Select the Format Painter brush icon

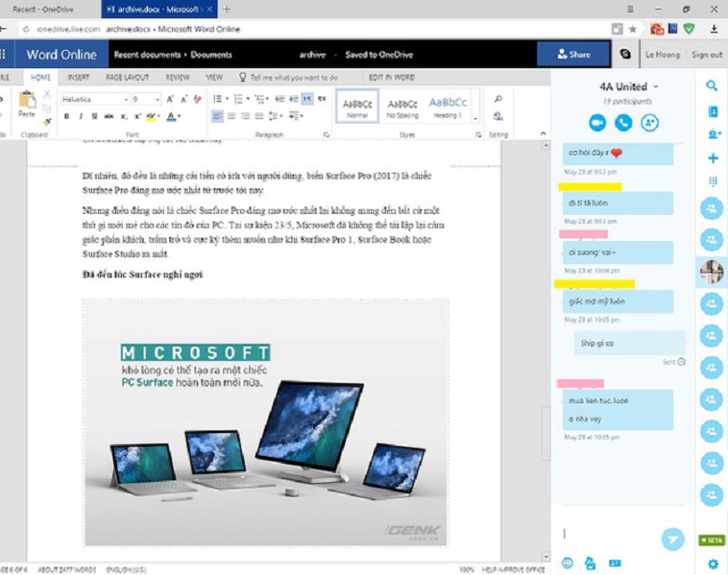[46, 123]
